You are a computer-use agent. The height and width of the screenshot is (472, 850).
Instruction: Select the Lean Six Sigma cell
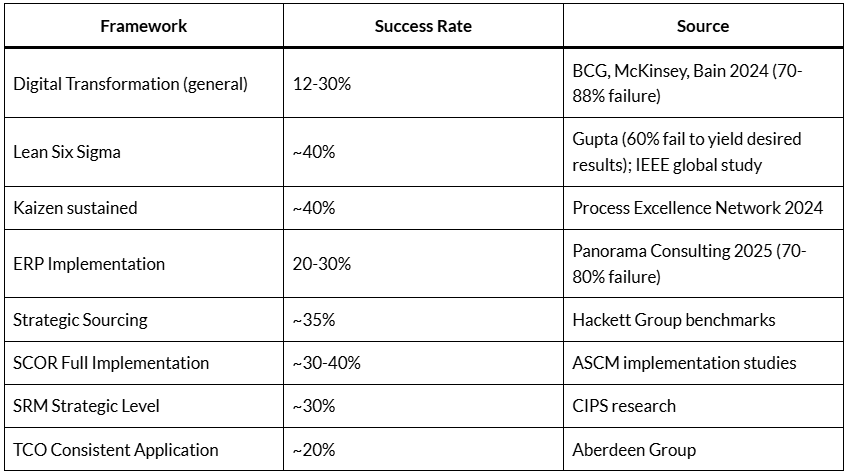click(67, 151)
